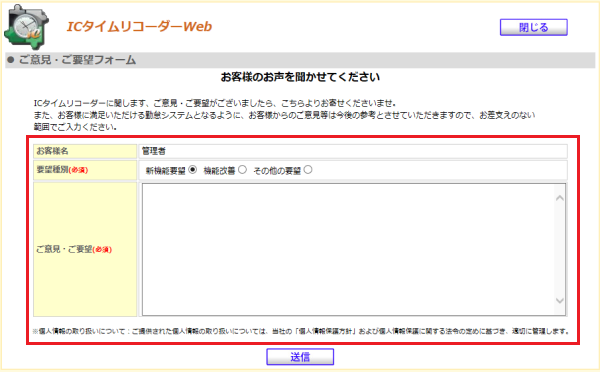This screenshot has height=372, width=600.
Task: Click the お客様名 field showing 管理者
Action: click(353, 151)
